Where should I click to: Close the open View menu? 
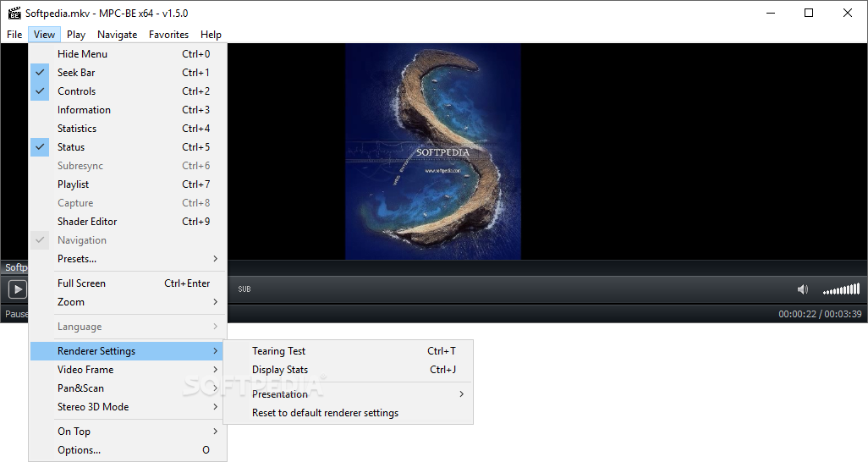coord(44,35)
